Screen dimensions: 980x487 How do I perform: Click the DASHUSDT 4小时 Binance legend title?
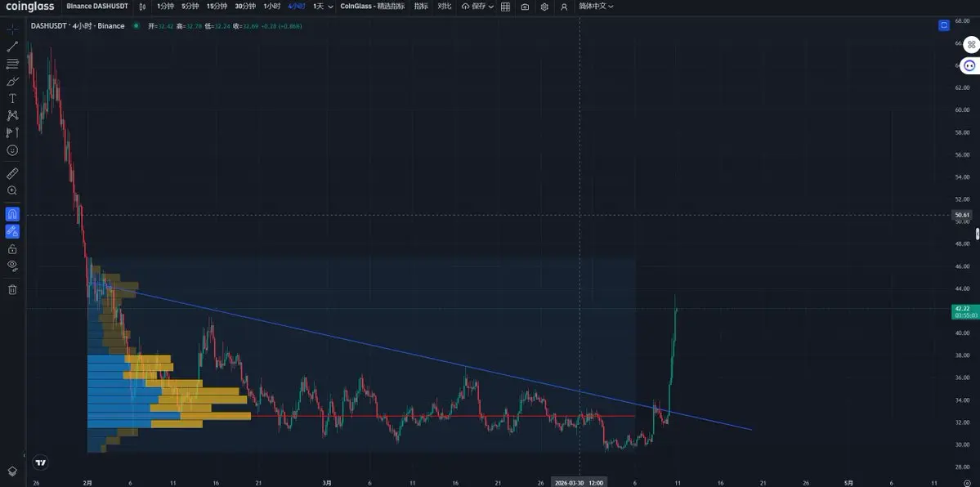pos(78,25)
